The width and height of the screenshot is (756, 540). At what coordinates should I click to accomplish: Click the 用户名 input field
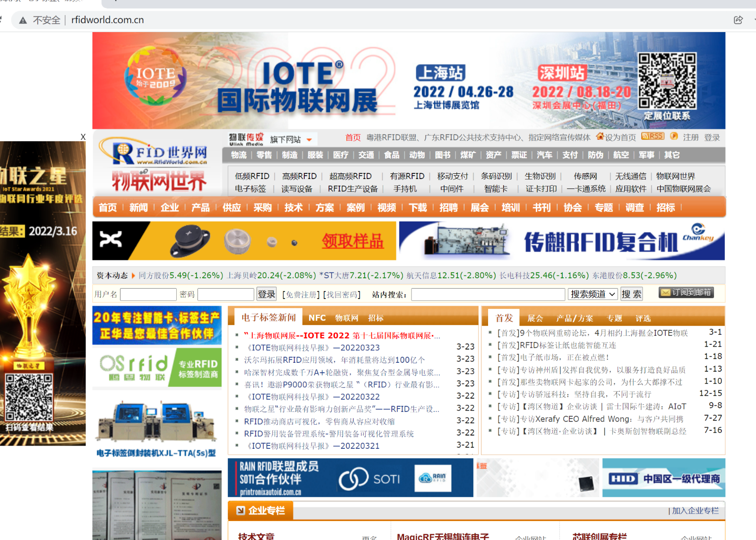148,294
